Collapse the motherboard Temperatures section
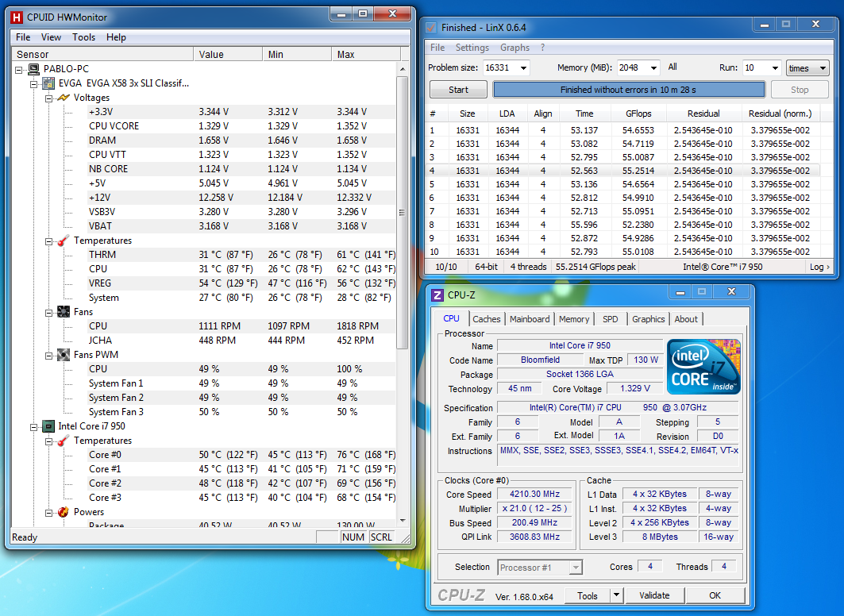 pos(49,241)
